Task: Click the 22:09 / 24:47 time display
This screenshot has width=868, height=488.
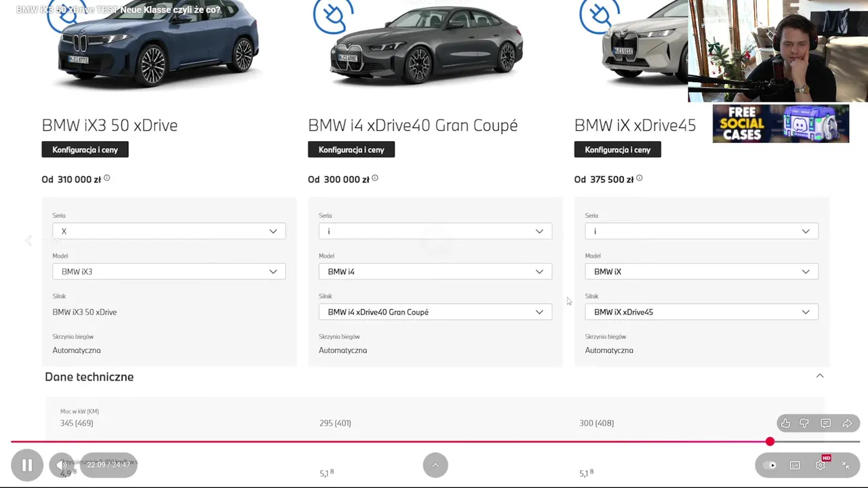Action: pyautogui.click(x=108, y=465)
